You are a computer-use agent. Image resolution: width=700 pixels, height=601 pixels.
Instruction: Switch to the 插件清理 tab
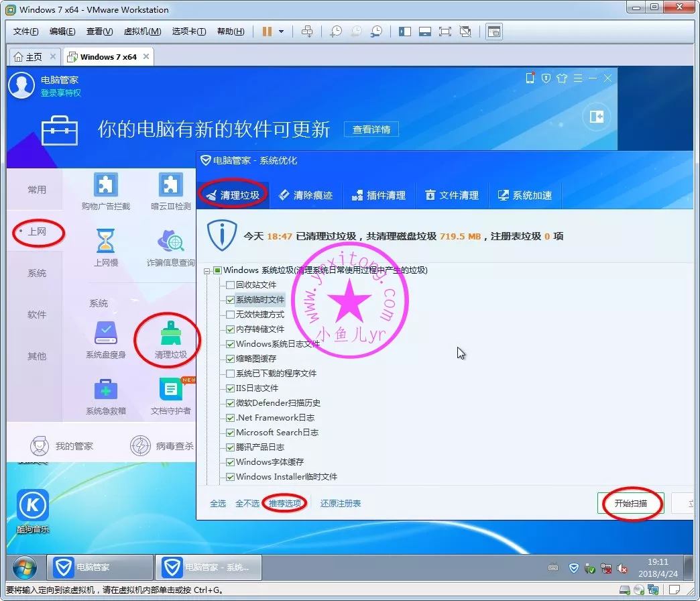pos(379,195)
